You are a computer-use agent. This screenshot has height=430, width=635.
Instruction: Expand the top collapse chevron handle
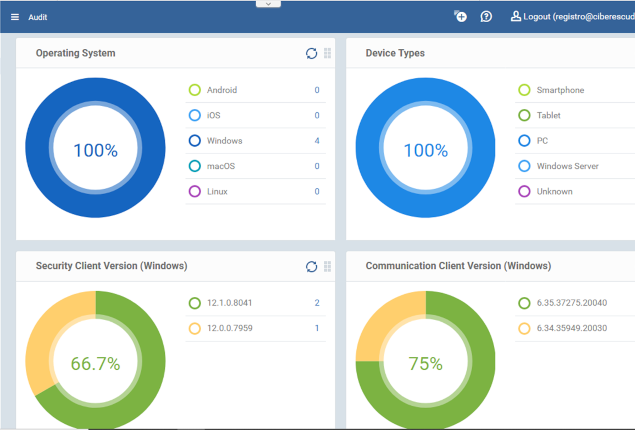point(268,4)
